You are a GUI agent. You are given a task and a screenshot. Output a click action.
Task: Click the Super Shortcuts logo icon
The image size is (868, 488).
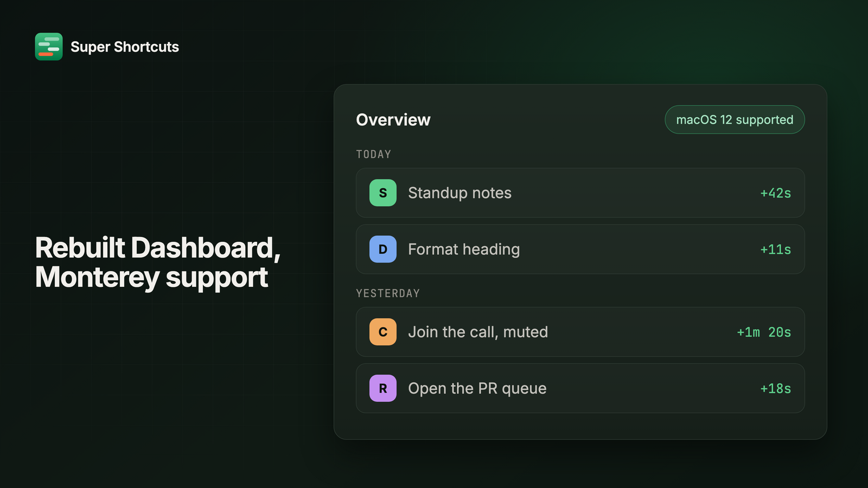(49, 47)
